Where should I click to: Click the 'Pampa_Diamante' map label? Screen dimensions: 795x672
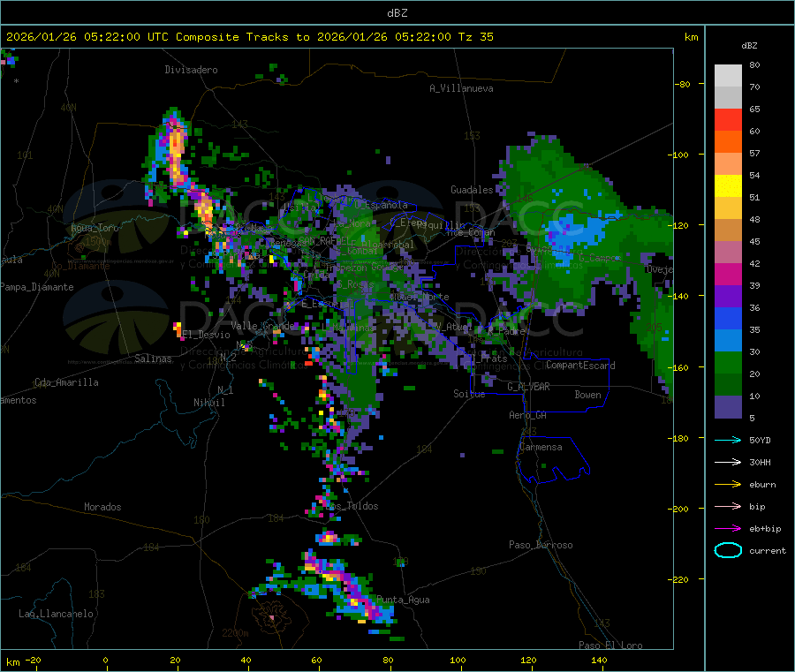(x=37, y=287)
